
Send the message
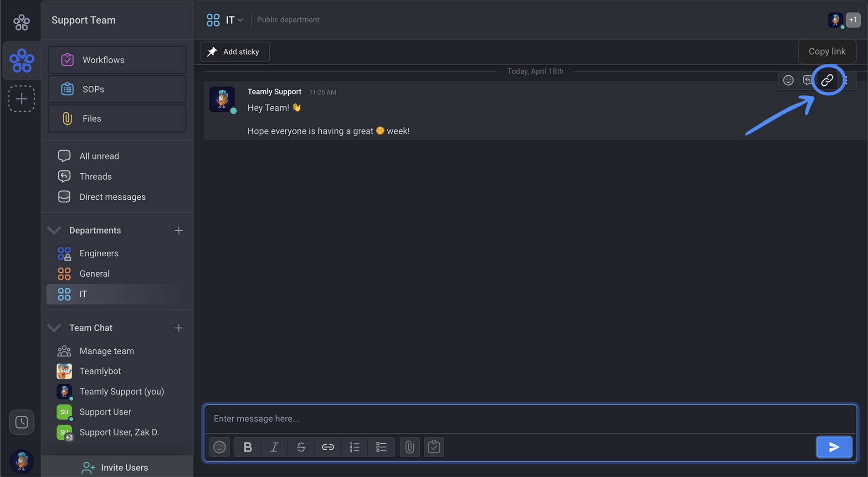point(834,447)
